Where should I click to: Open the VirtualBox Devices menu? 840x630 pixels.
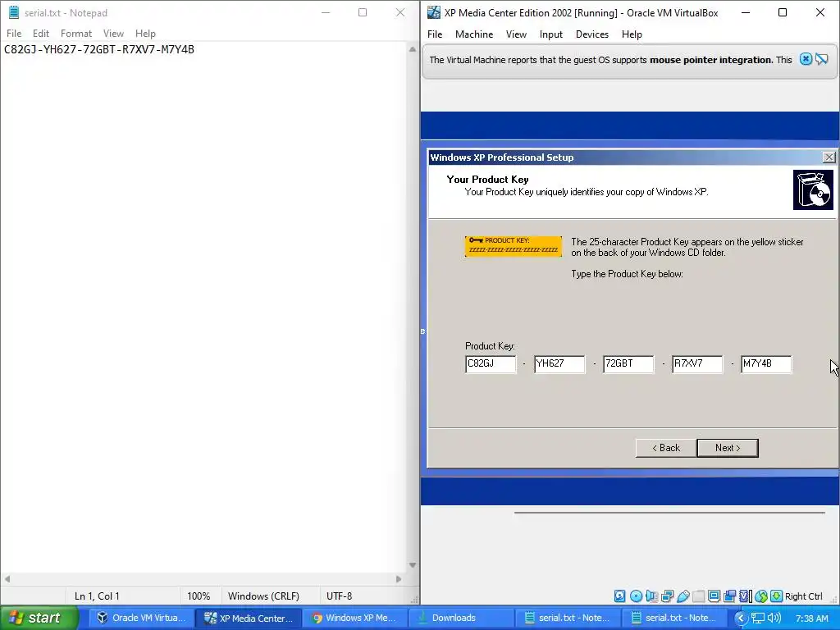[592, 34]
